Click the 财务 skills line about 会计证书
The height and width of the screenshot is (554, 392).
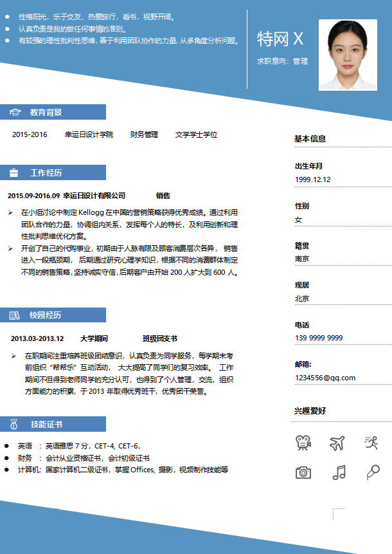point(84,458)
